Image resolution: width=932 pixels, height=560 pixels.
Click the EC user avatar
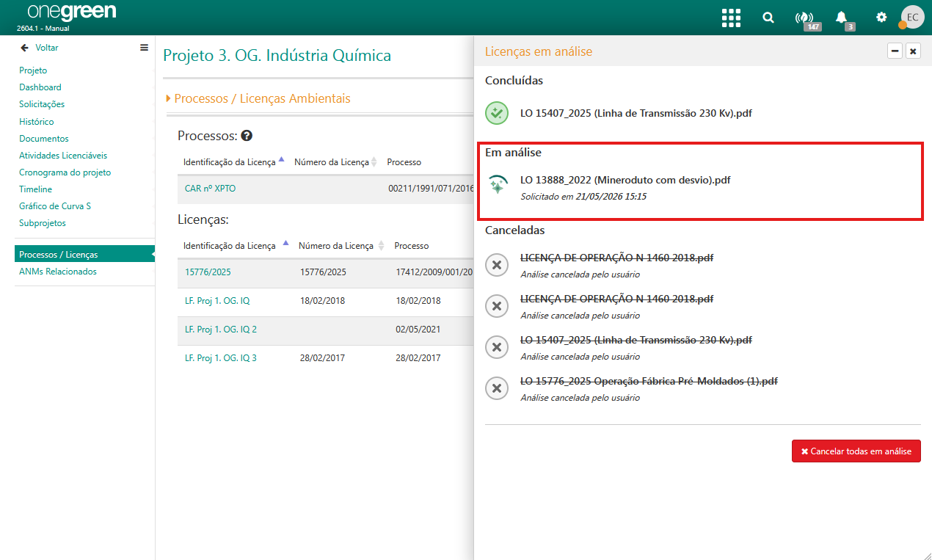(x=912, y=17)
